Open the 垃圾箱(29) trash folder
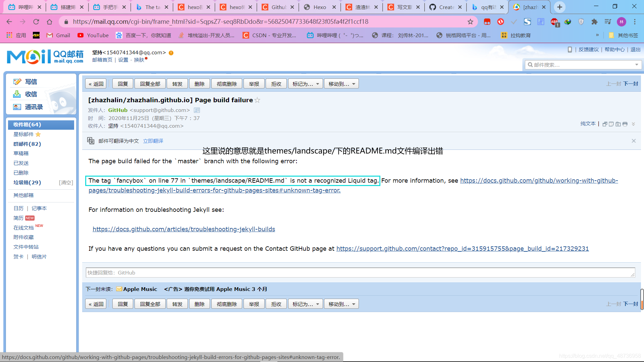The height and width of the screenshot is (362, 644). click(x=27, y=182)
